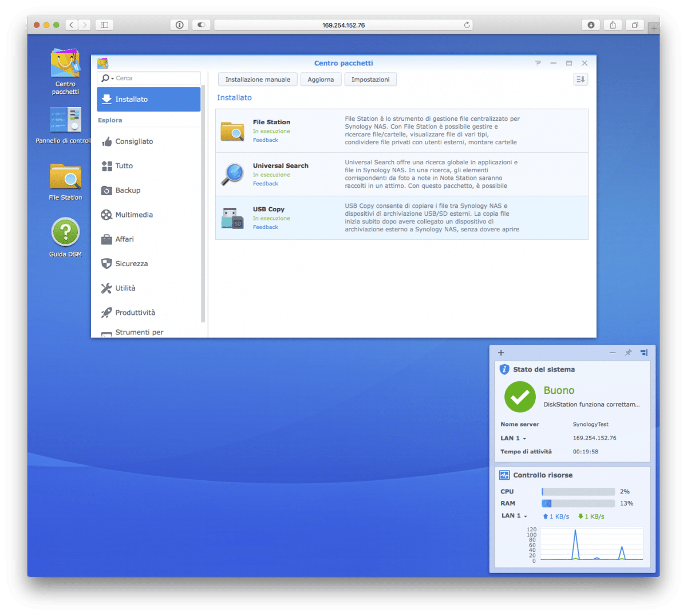This screenshot has height=616, width=687.
Task: Add a widget with the plus icon
Action: (x=501, y=353)
